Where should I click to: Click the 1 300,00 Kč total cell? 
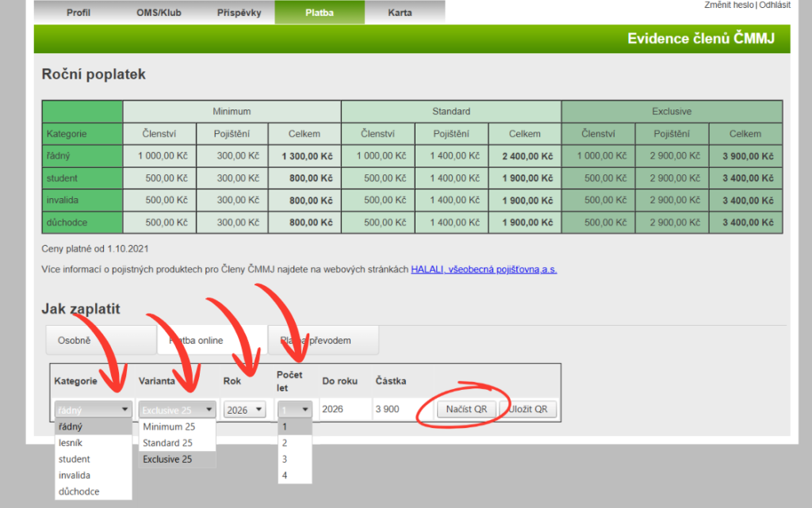(304, 155)
